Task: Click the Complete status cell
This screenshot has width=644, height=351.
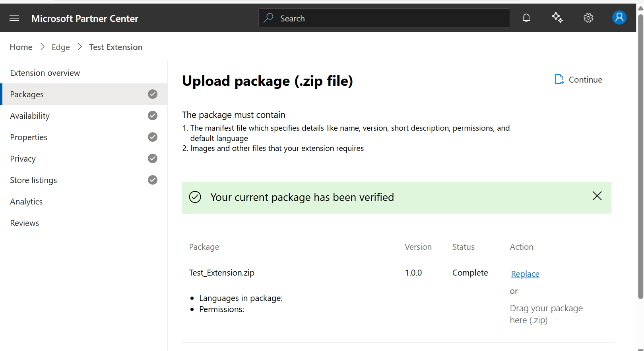Action: coord(470,273)
